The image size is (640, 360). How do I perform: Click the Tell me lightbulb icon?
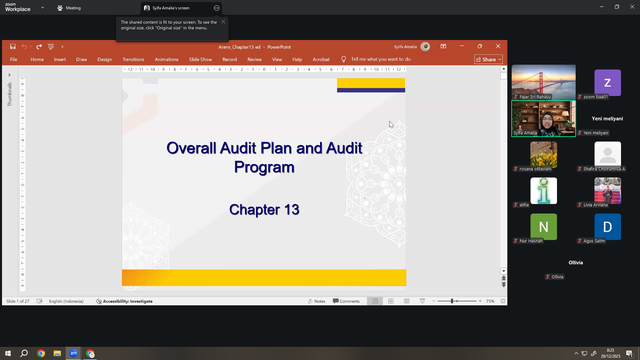click(344, 60)
